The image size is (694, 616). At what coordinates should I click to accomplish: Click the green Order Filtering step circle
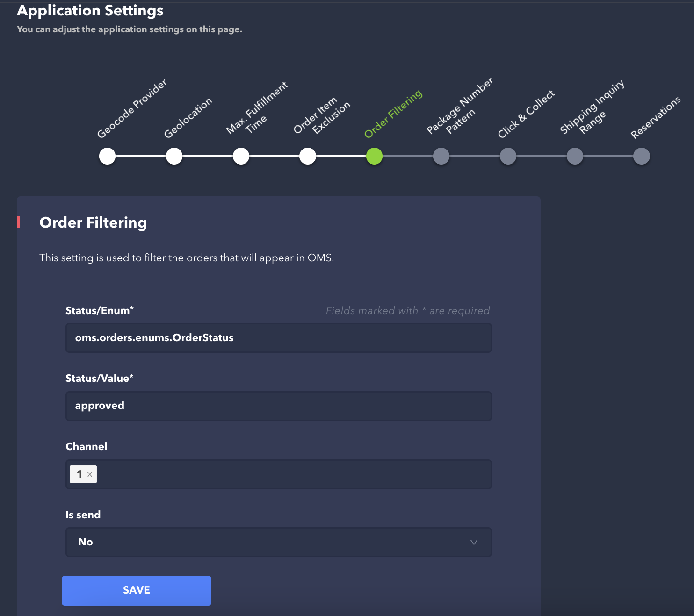[375, 156]
